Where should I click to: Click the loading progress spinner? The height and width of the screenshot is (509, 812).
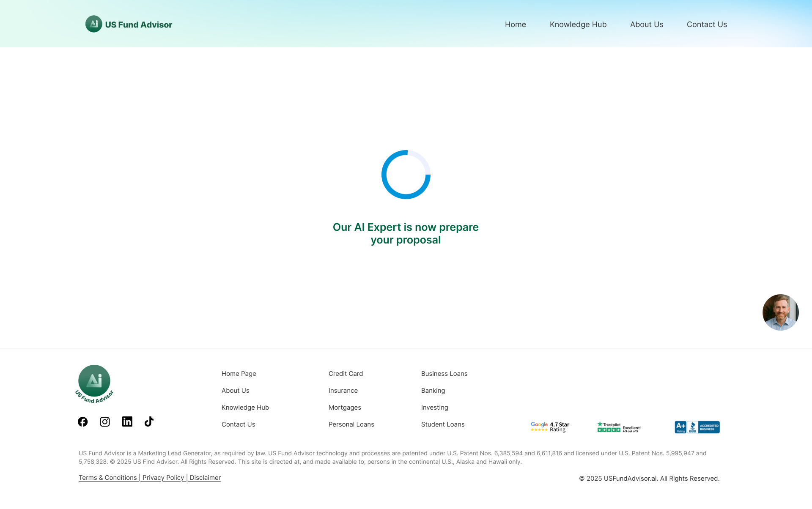click(406, 174)
